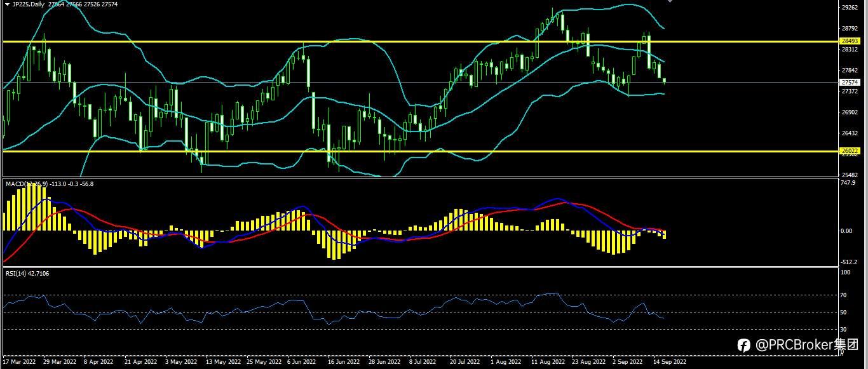Click the 21 Apr 2022 date label
Viewport: 868px width, 369px height.
coord(141,362)
